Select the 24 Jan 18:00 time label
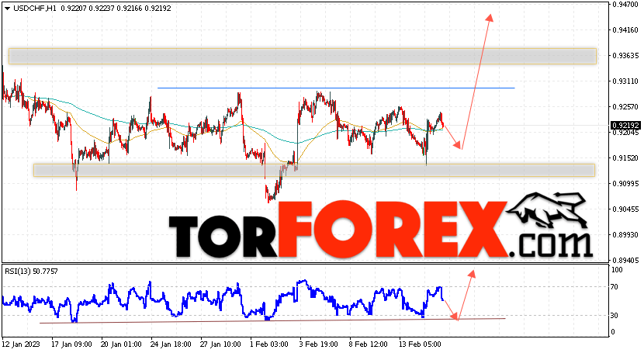 click(171, 344)
